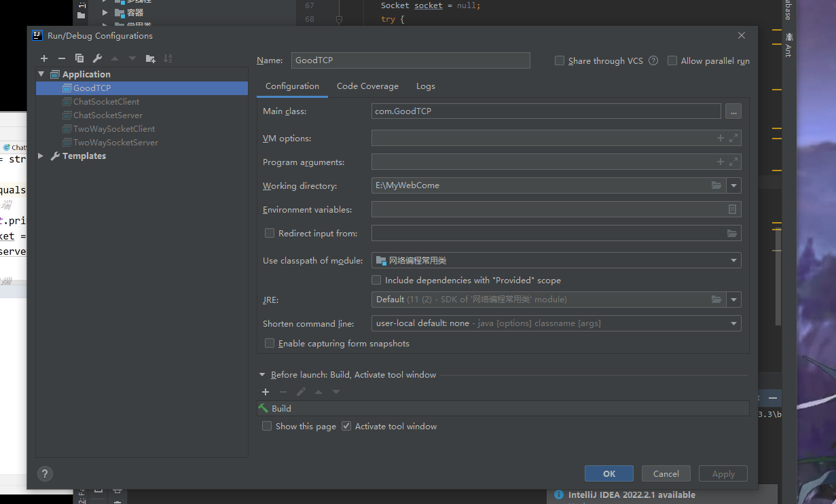The width and height of the screenshot is (836, 504).
Task: Open Shorten command line dropdown
Action: 733,323
